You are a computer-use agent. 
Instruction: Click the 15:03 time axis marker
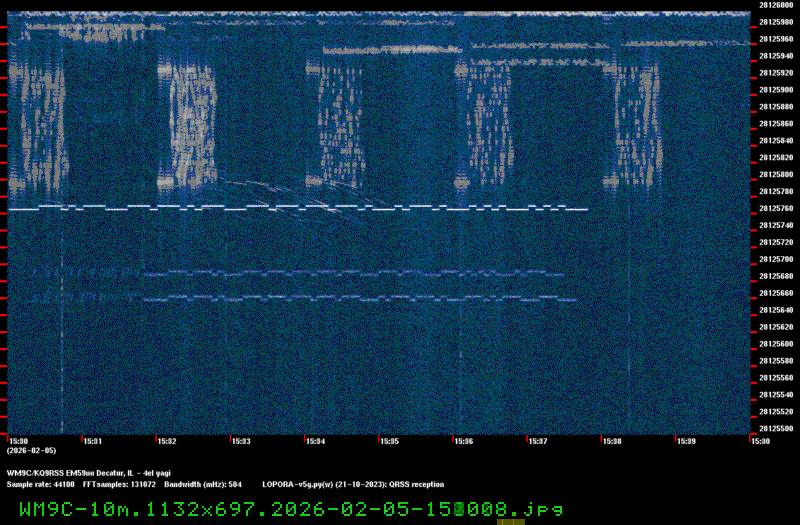pos(241,441)
